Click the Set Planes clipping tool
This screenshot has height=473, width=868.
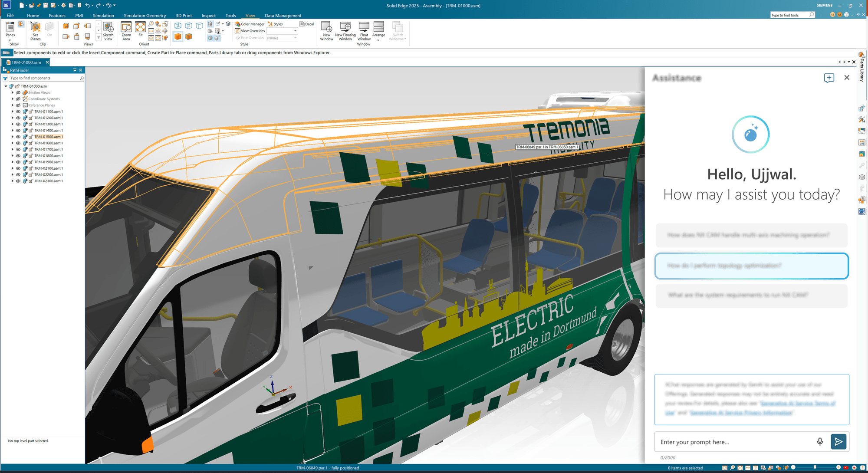click(35, 31)
